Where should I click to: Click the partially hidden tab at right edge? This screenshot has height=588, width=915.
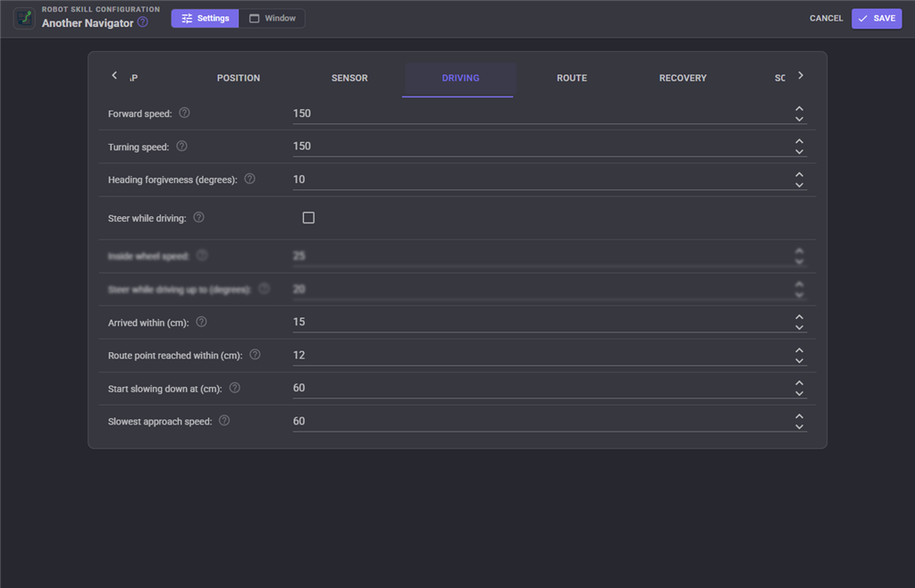(779, 78)
